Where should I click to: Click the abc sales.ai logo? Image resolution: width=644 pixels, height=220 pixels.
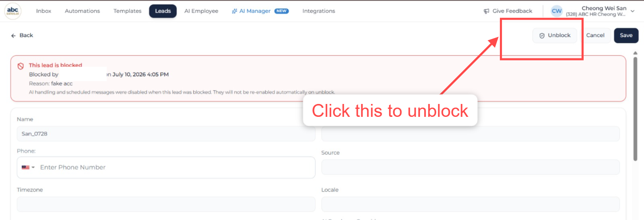tap(13, 11)
